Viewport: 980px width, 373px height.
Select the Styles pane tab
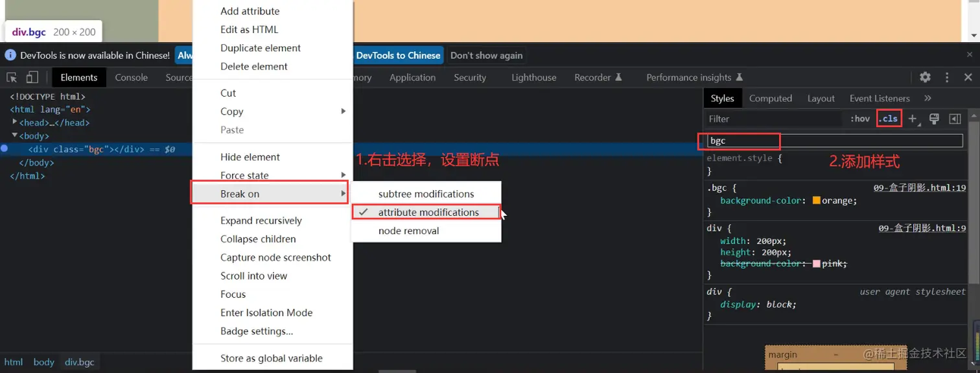tap(722, 98)
